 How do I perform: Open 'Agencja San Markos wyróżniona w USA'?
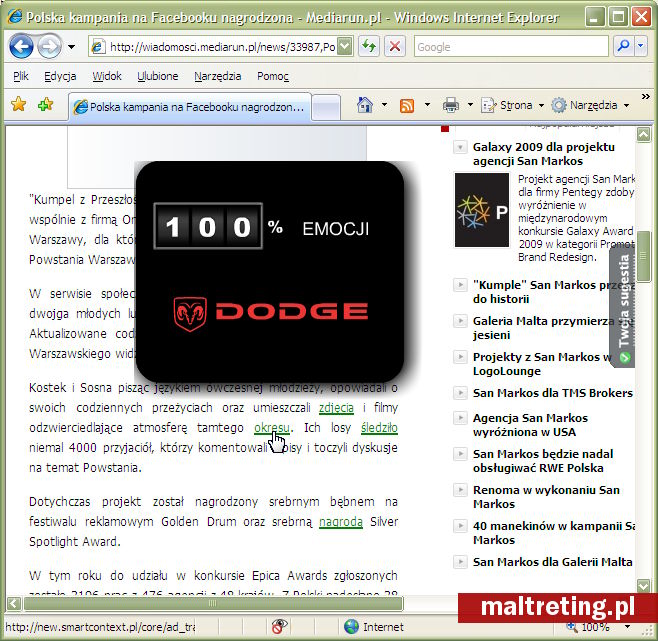530,425
